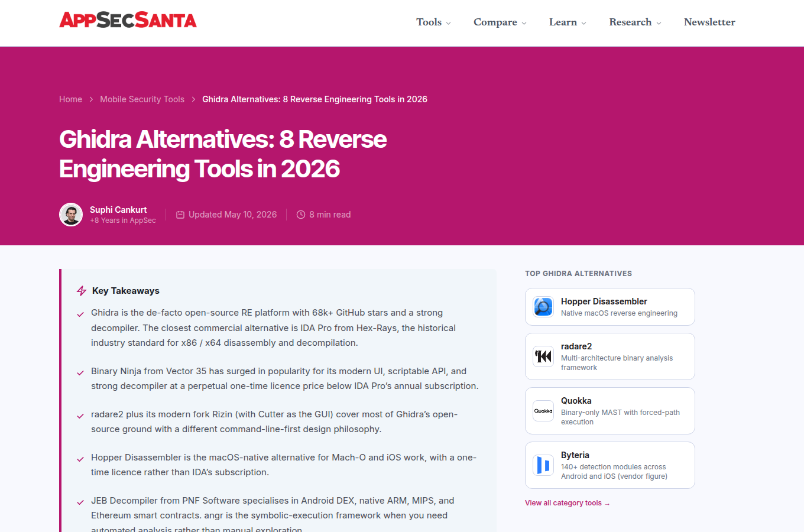This screenshot has width=804, height=532.
Task: Open Mobile Security Tools breadcrumb
Action: point(142,99)
